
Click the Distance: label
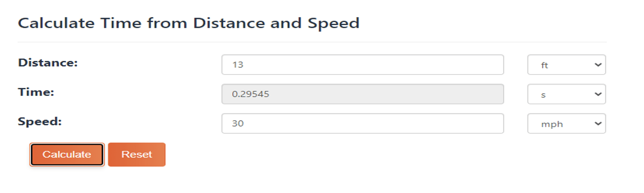click(48, 63)
